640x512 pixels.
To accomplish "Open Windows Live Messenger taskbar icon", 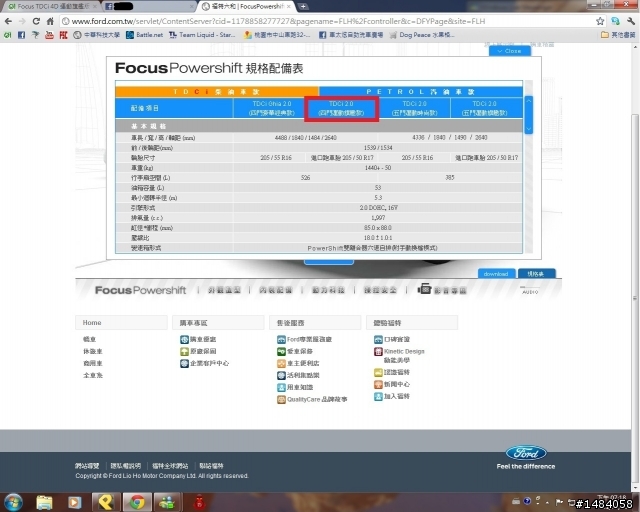I will [x=167, y=502].
